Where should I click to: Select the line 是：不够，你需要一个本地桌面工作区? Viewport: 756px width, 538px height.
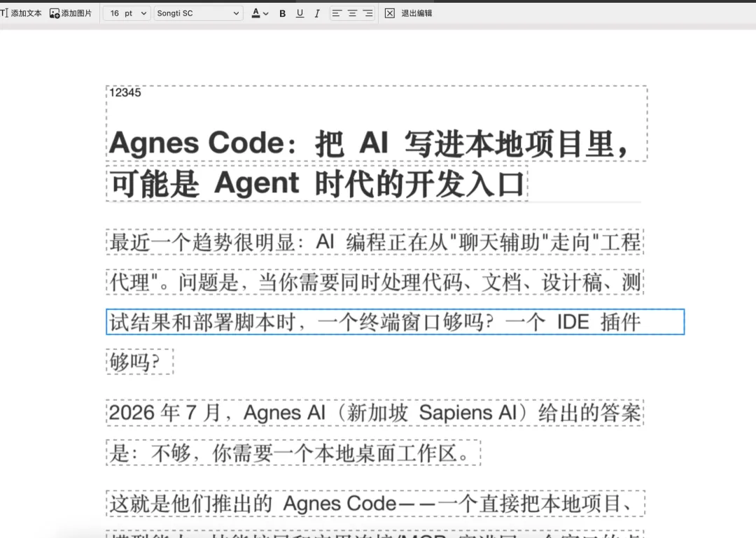click(x=293, y=453)
